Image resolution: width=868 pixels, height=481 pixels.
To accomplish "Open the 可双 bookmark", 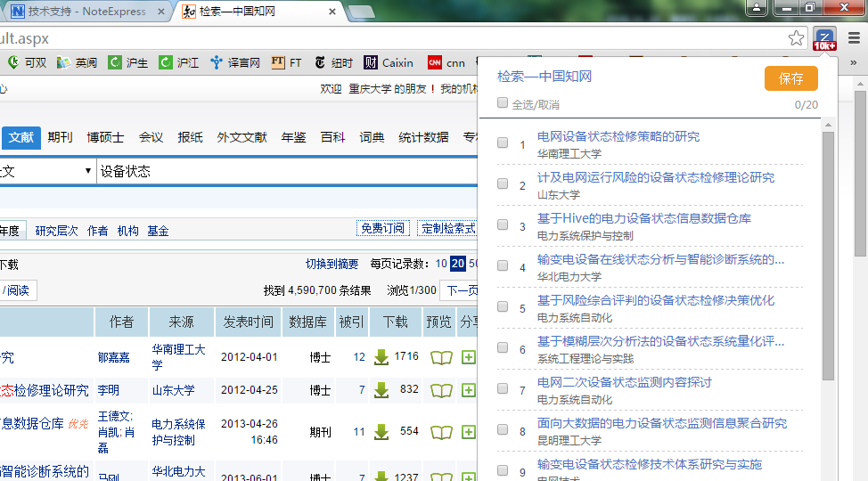I will [28, 62].
